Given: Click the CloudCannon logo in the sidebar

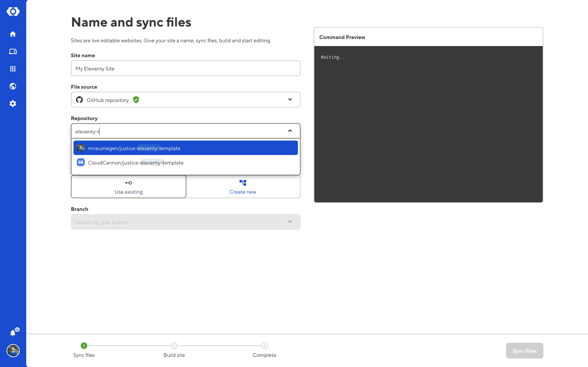Looking at the screenshot, I should click(x=13, y=11).
